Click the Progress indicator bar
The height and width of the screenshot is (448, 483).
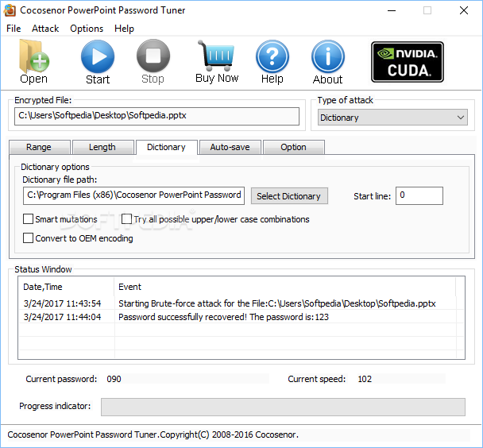click(283, 407)
